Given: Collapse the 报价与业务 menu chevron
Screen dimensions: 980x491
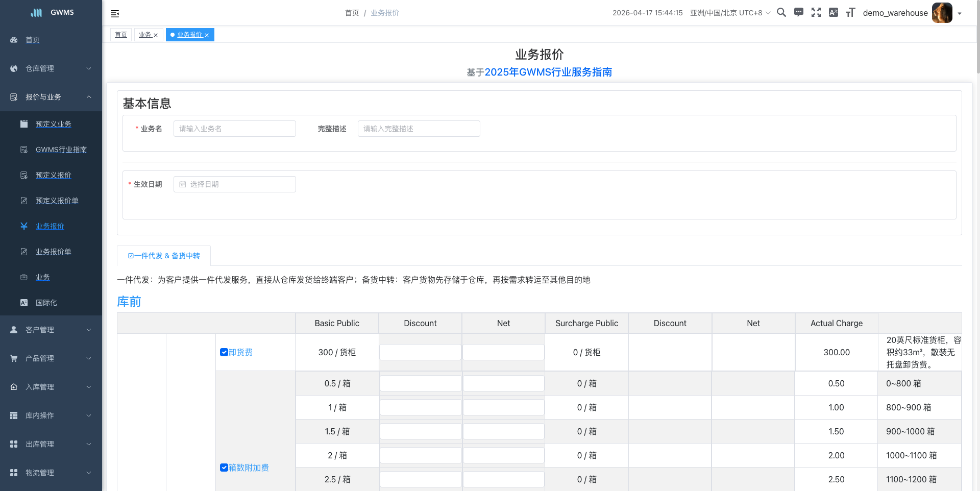Looking at the screenshot, I should point(89,97).
